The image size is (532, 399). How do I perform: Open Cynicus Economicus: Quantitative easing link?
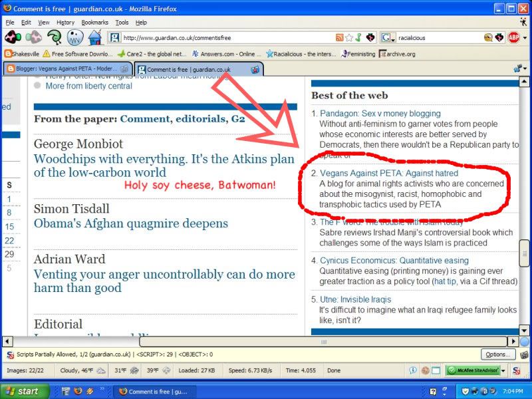pos(394,260)
